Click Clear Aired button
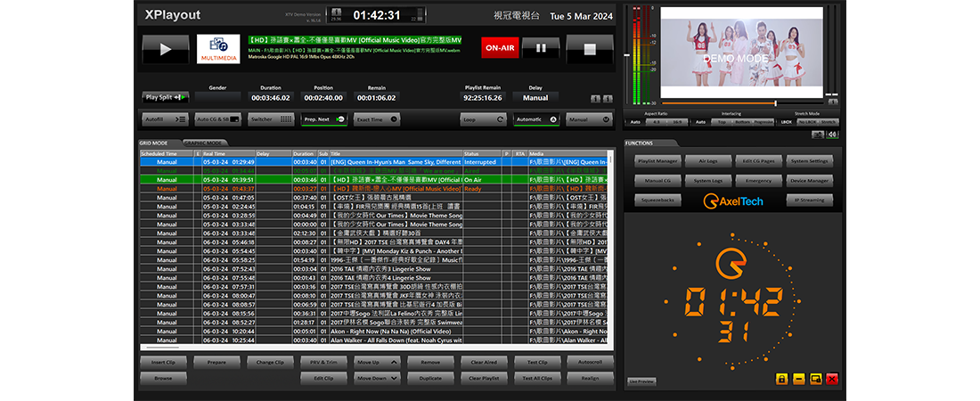Viewport: 980px width, 401px height. coord(484,362)
